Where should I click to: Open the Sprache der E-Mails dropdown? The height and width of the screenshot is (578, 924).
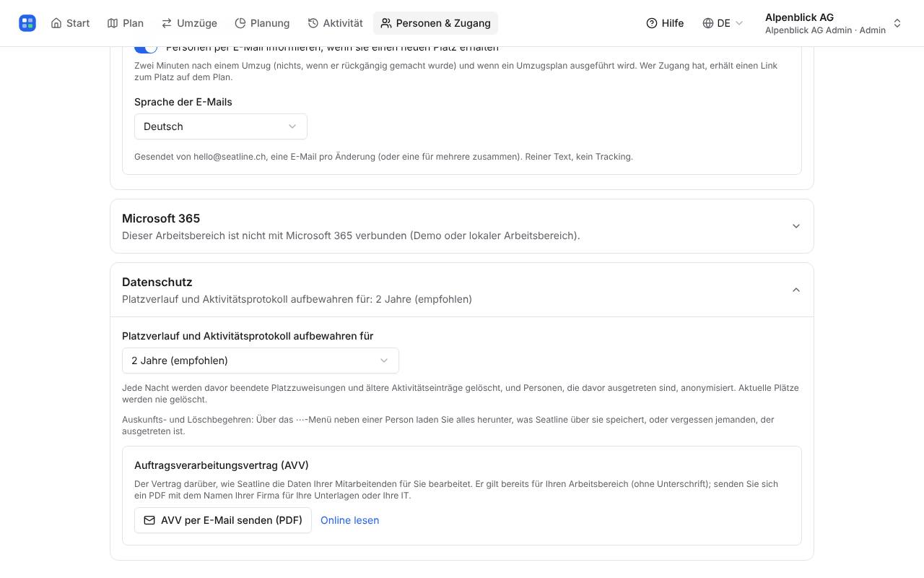tap(221, 126)
